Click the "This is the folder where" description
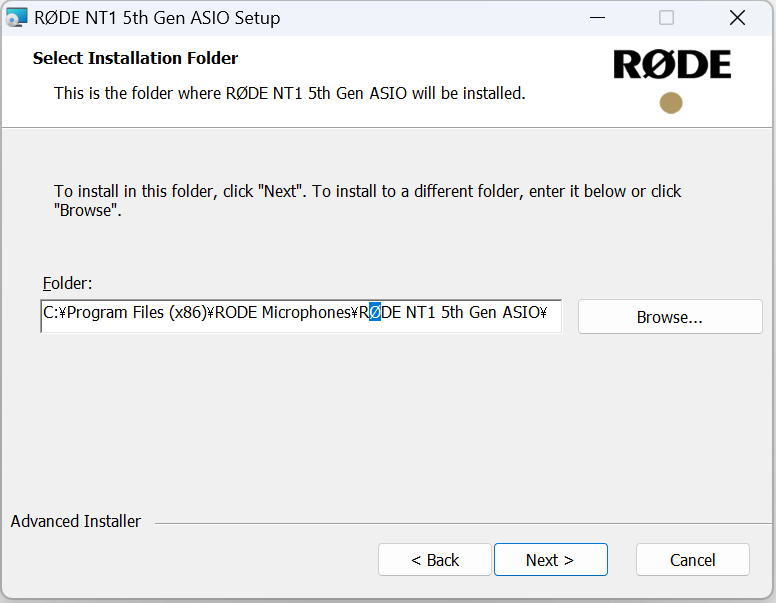This screenshot has height=603, width=776. point(290,93)
